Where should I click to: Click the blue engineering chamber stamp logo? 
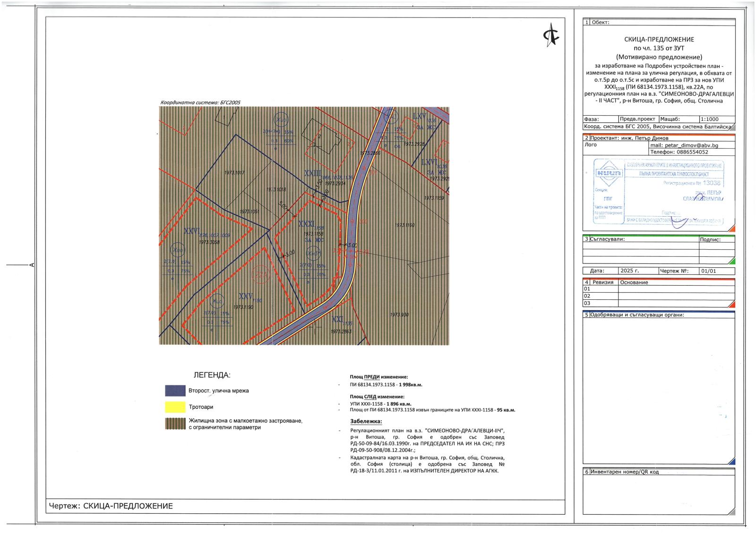(608, 173)
